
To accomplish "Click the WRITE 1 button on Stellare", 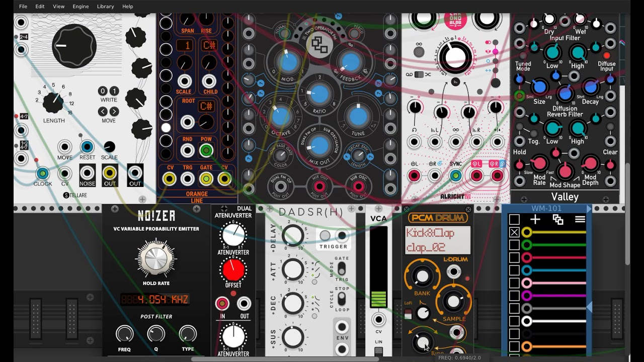I will (x=114, y=91).
